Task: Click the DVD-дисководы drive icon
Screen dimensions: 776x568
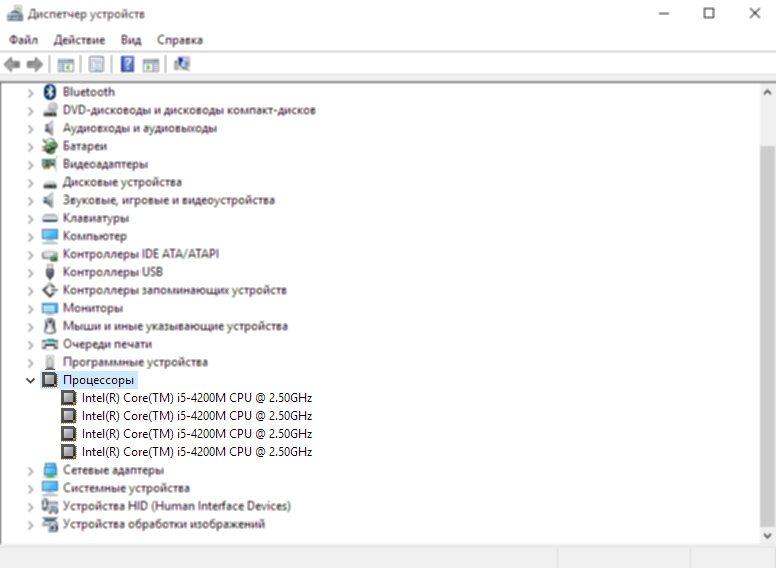Action: (x=49, y=110)
